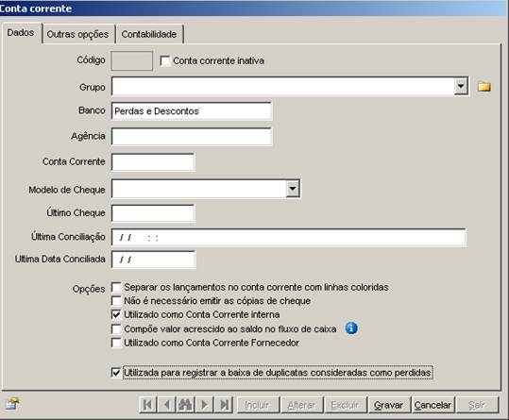Go to the last record

point(224,405)
